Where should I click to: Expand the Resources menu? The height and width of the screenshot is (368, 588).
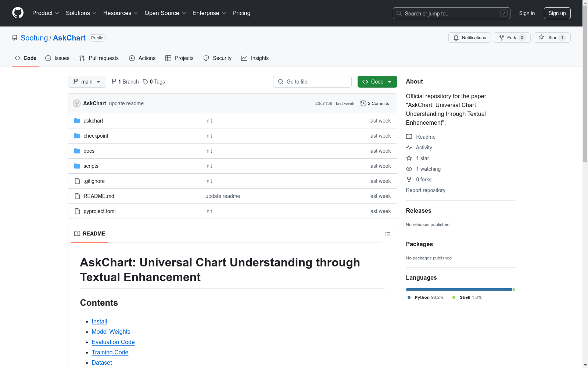[121, 13]
